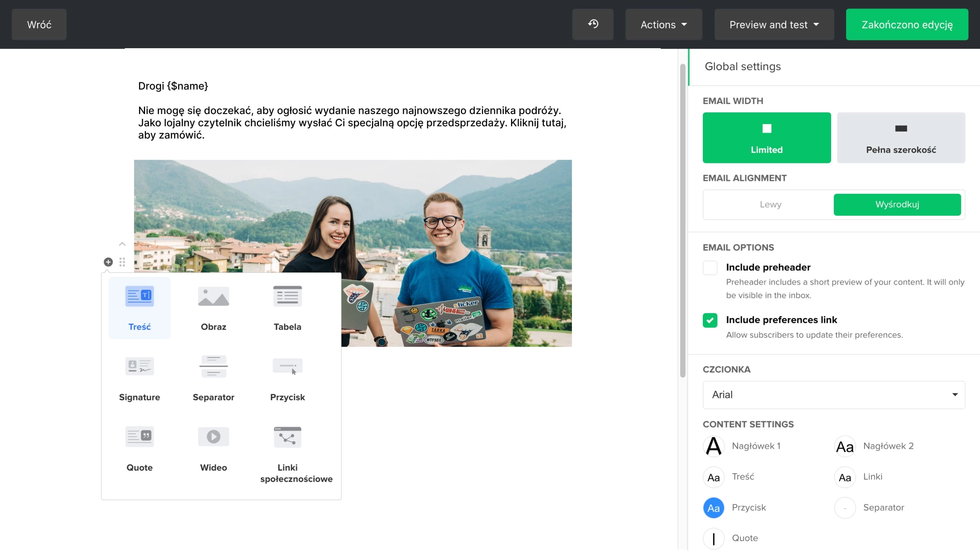
Task: Click the Zakończono edycję button
Action: [906, 24]
